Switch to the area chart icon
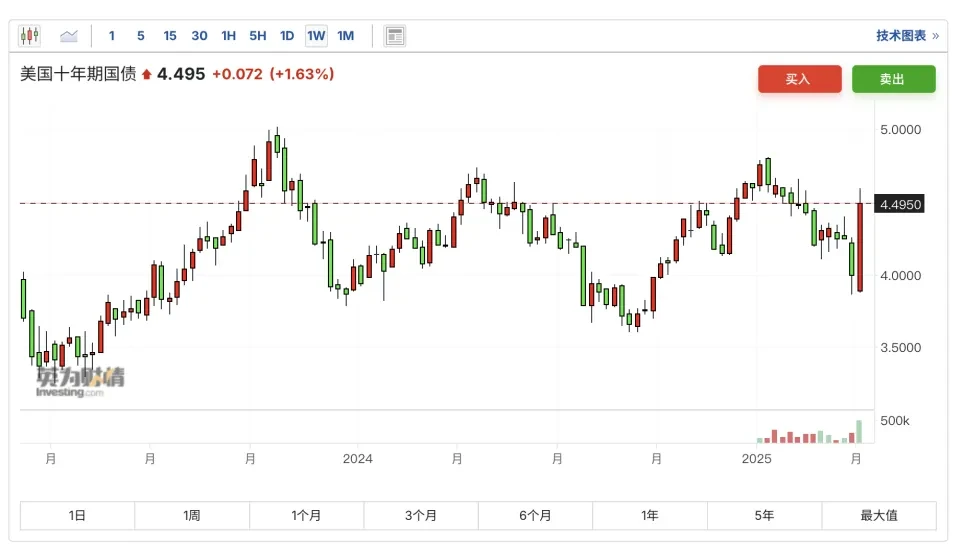This screenshot has width=964, height=558. tap(69, 36)
